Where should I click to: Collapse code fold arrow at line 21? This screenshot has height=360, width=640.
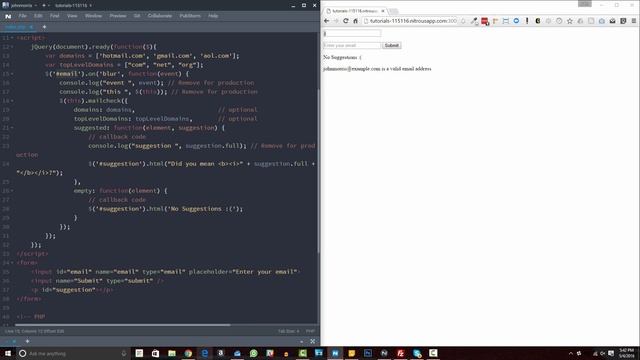(12, 128)
